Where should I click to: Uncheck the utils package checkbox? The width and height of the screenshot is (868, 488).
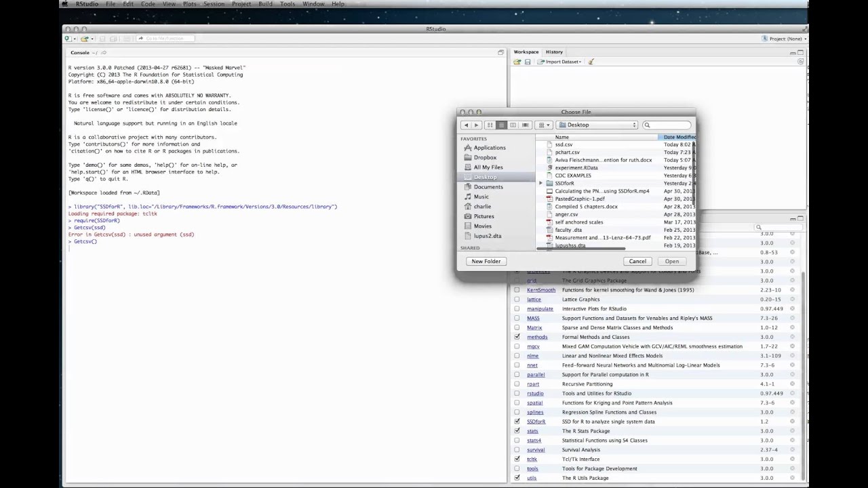pyautogui.click(x=517, y=478)
